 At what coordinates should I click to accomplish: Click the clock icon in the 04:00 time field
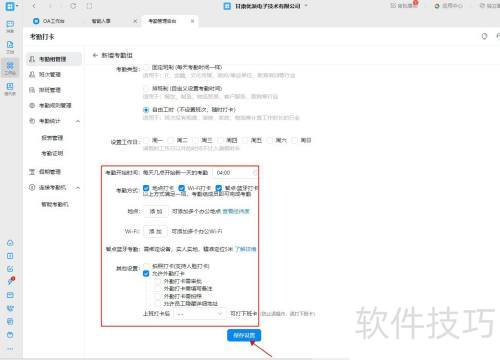pos(255,173)
